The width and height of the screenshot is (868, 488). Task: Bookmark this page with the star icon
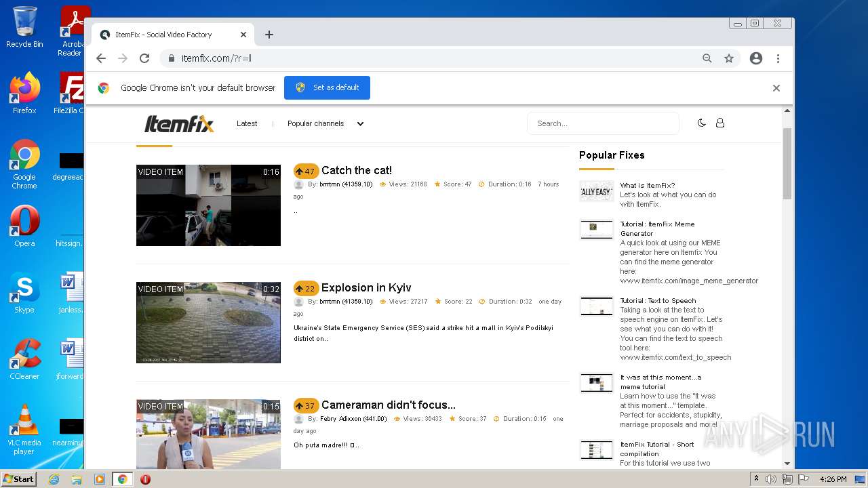coord(729,58)
